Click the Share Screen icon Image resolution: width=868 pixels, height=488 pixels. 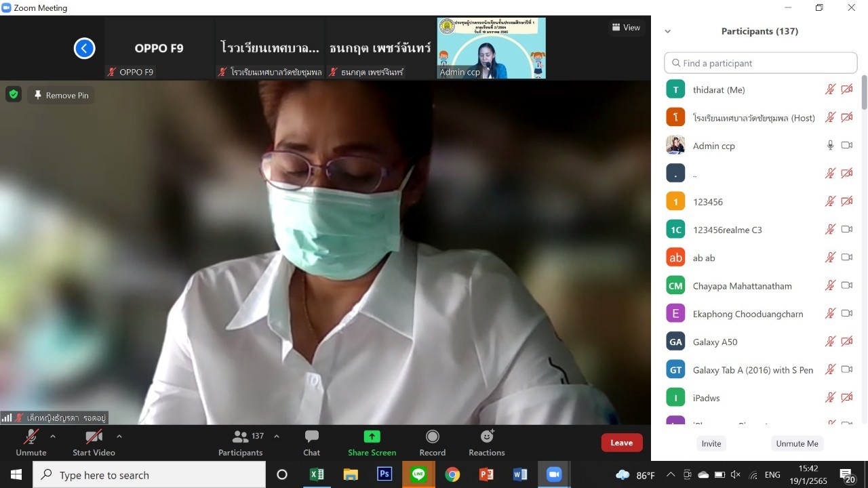[x=372, y=437]
